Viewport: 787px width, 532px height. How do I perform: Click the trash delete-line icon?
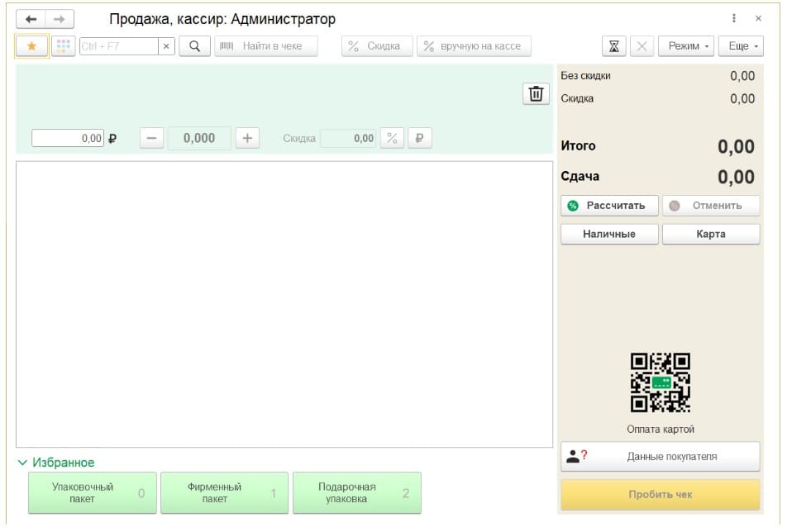pos(536,94)
